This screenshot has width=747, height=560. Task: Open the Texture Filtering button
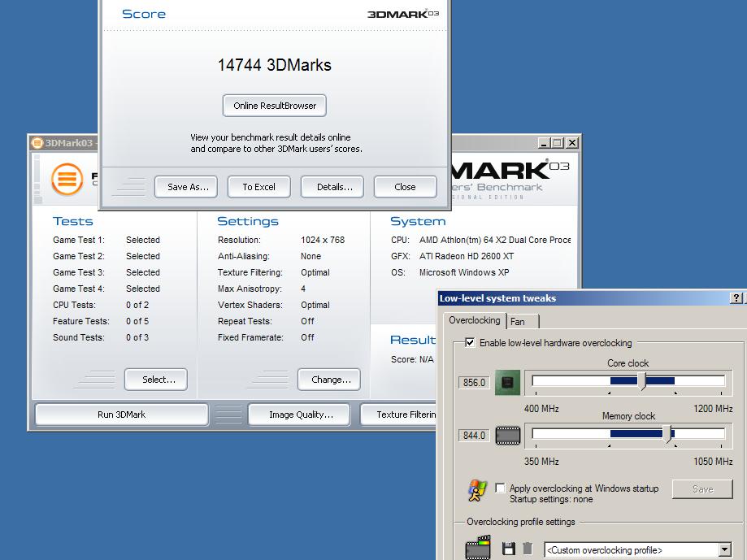click(x=398, y=415)
